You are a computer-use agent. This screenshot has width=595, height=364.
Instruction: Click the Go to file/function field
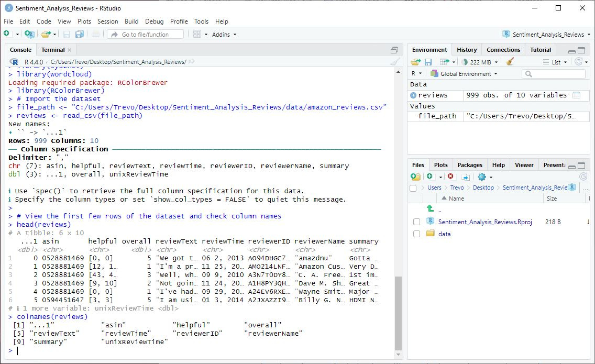pyautogui.click(x=145, y=35)
